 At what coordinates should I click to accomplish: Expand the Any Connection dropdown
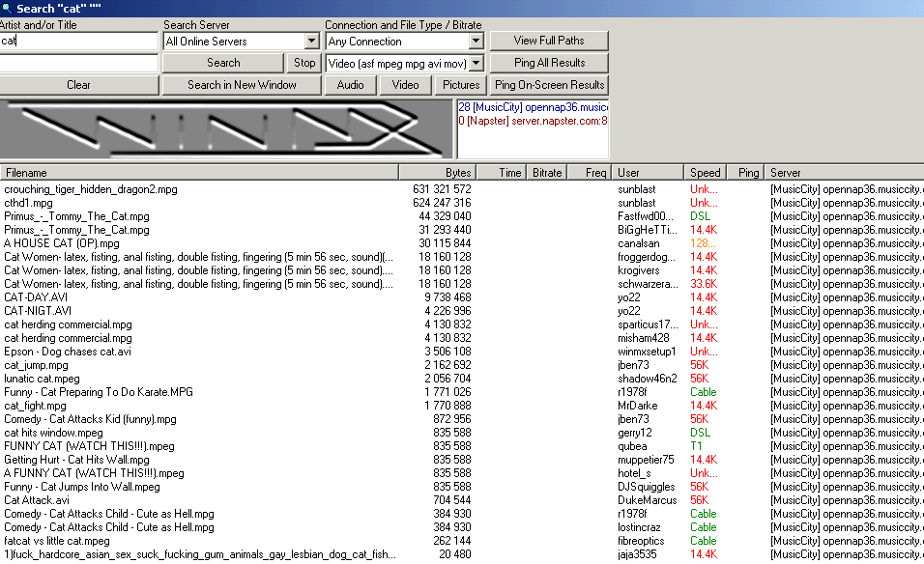click(x=476, y=42)
